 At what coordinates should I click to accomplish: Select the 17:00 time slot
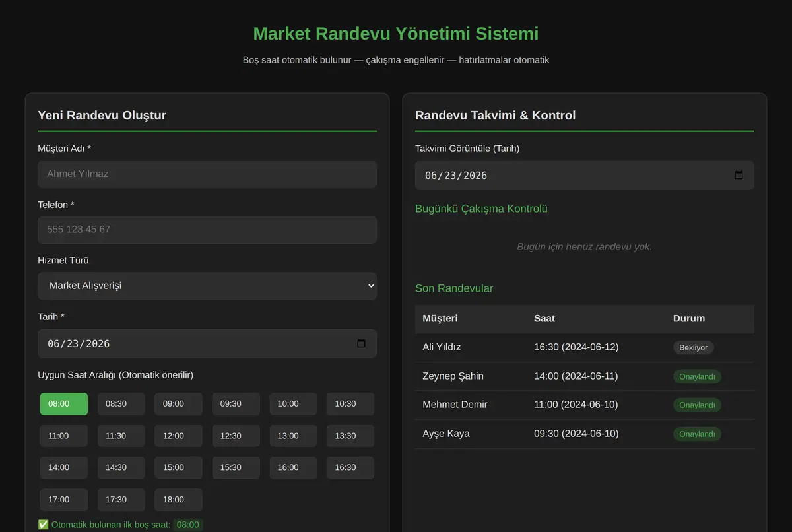[x=64, y=500]
